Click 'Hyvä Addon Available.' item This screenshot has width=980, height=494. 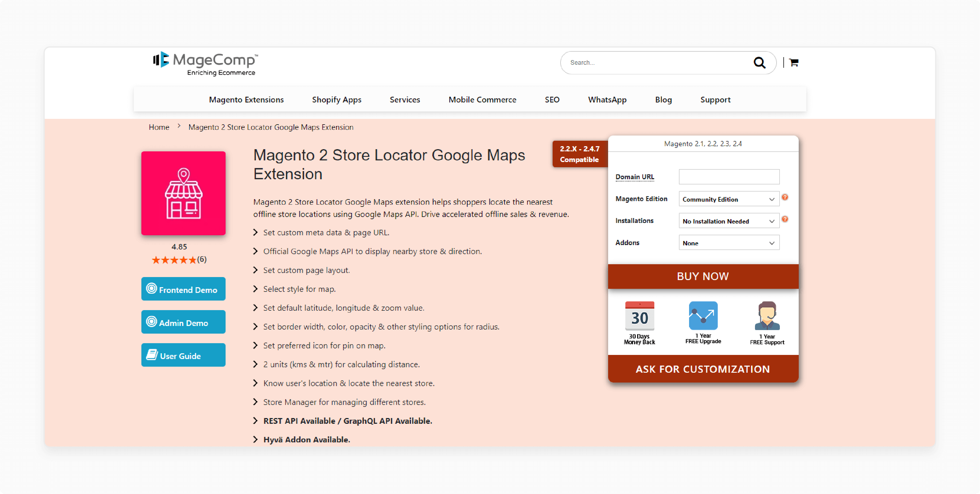click(x=306, y=440)
